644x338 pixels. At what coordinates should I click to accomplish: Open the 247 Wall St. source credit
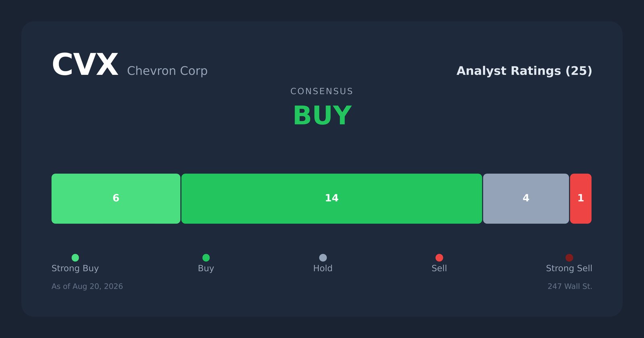point(570,286)
